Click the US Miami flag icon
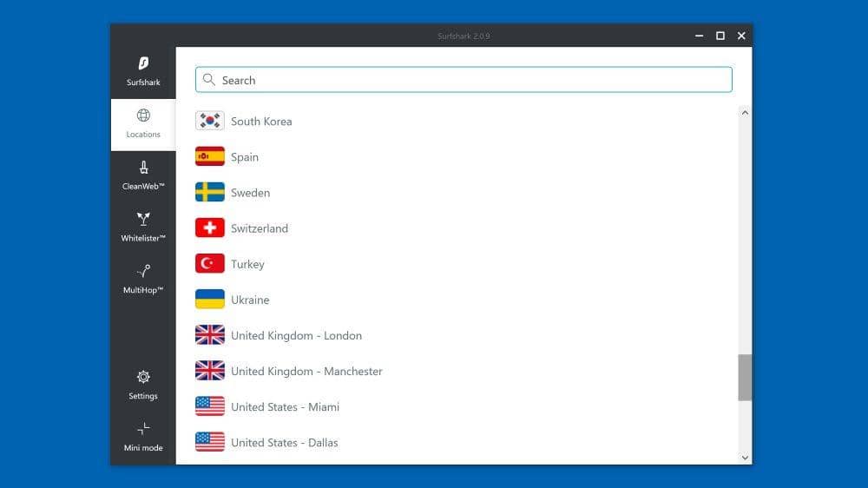The image size is (868, 488). pyautogui.click(x=210, y=406)
